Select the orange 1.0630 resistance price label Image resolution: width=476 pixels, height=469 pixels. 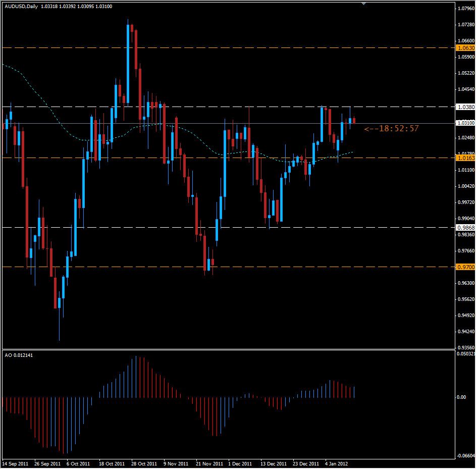pyautogui.click(x=464, y=48)
